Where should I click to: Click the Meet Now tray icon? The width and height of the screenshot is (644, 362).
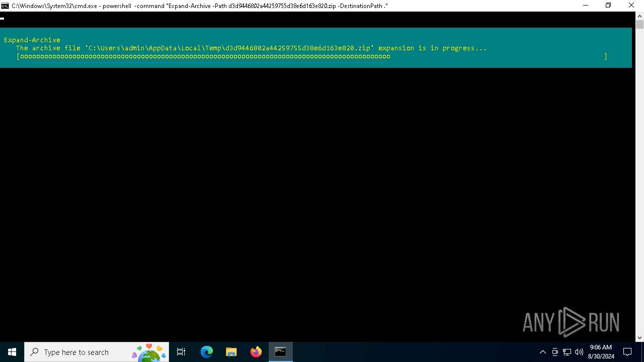[x=555, y=352]
